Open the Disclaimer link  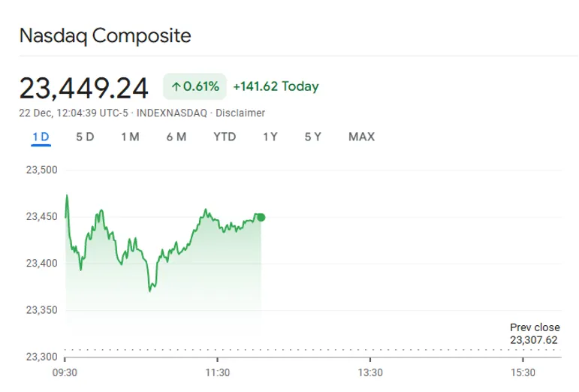tap(240, 113)
